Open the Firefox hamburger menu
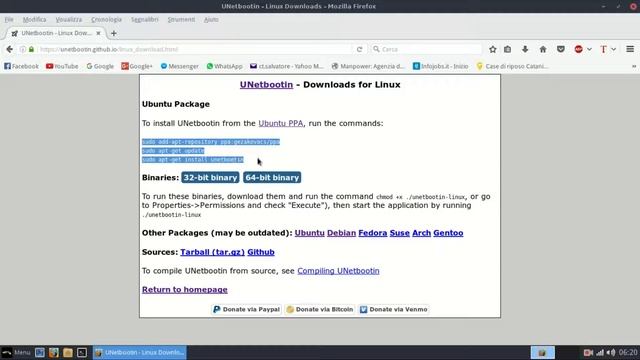This screenshot has height=360, width=640. (x=630, y=49)
